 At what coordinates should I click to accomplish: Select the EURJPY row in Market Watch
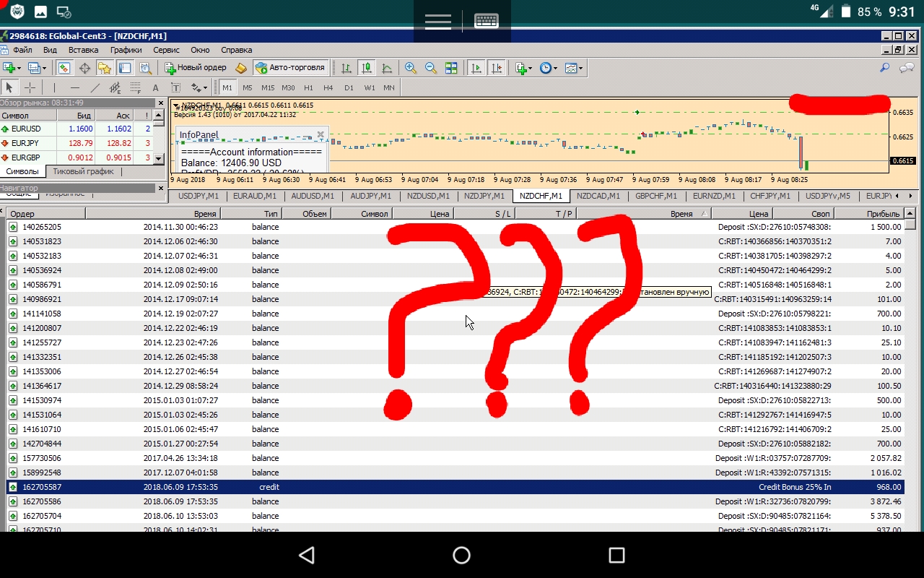[77, 143]
